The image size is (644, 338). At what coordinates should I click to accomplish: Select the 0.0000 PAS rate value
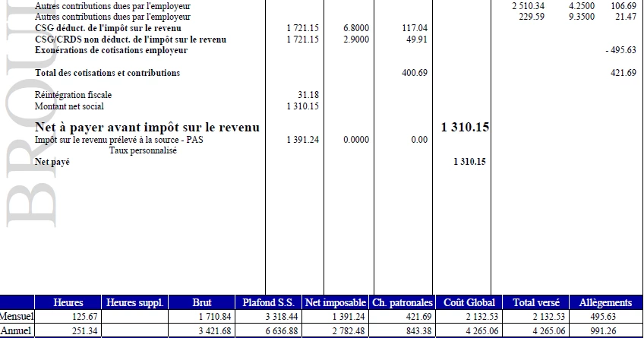(356, 140)
